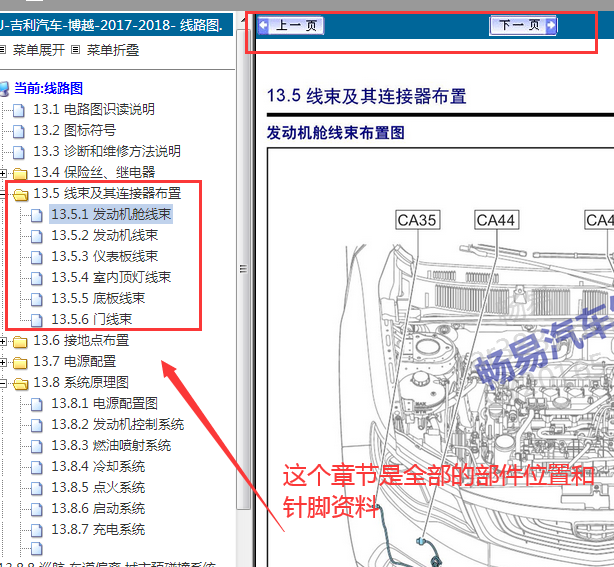Image resolution: width=614 pixels, height=567 pixels.
Task: Click the page icon of 13.1 电路图识读说明
Action: (x=18, y=110)
